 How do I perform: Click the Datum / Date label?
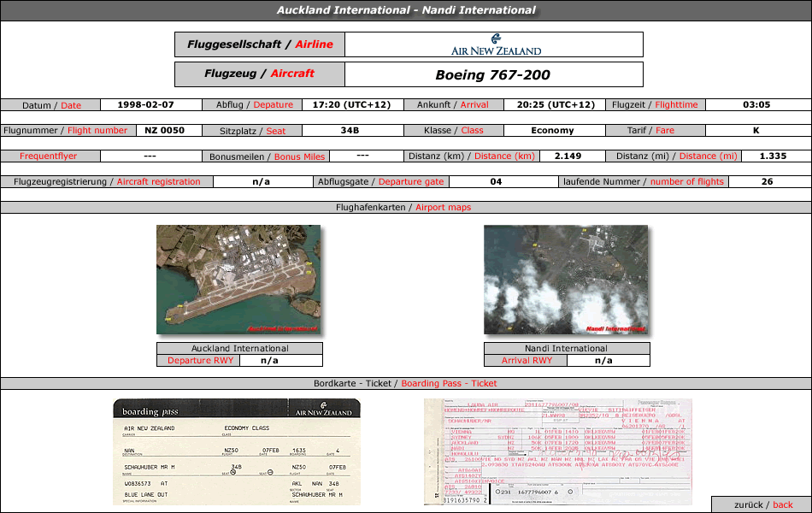[50, 105]
